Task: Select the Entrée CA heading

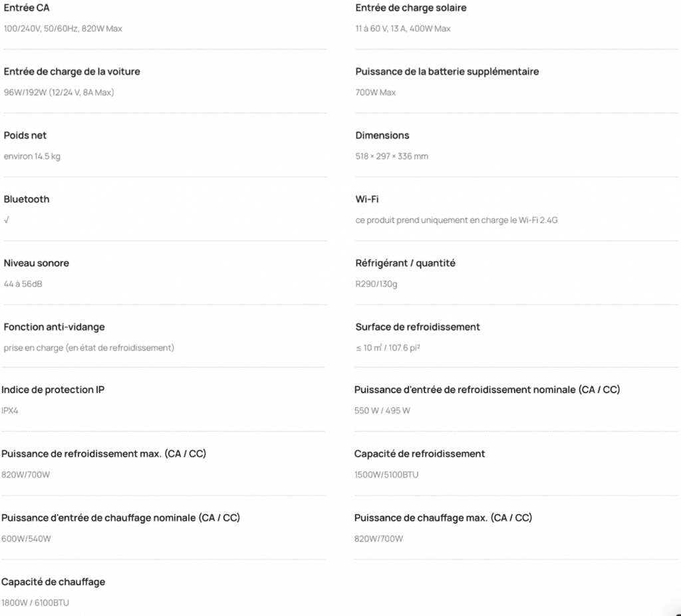Action: coord(27,8)
